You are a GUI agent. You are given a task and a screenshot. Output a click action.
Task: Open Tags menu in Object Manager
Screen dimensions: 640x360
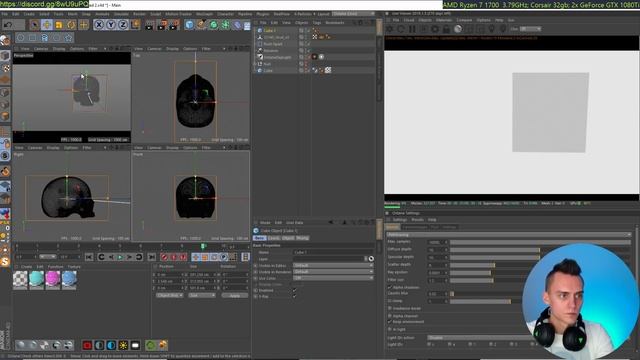pyautogui.click(x=317, y=23)
